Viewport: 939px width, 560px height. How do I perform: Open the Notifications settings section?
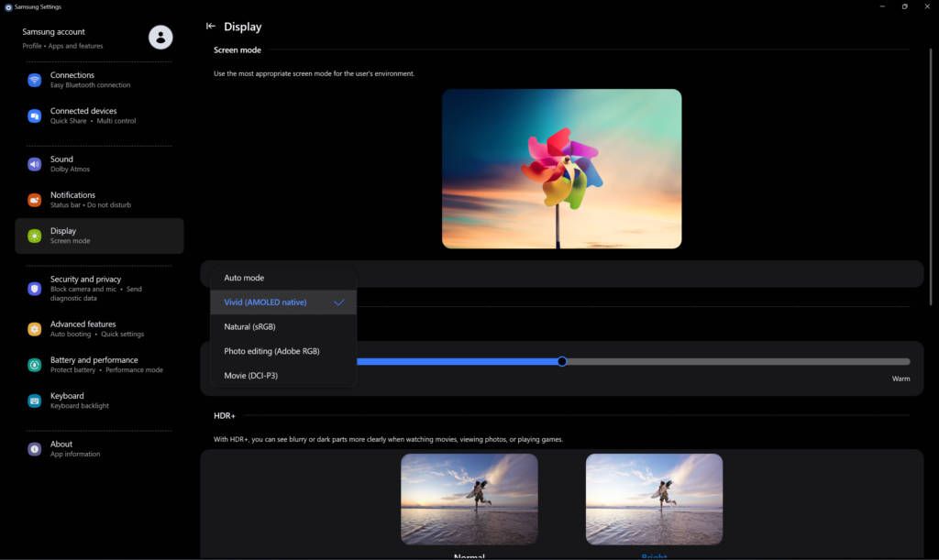point(99,200)
